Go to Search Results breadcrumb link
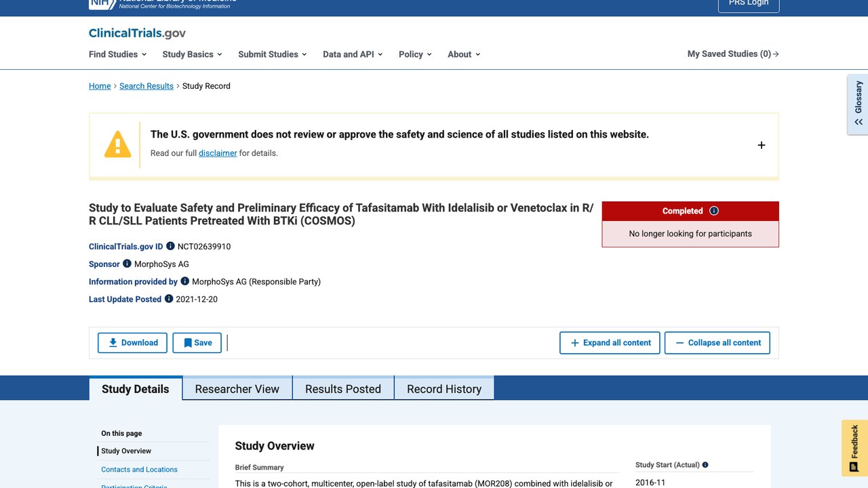Image resolution: width=868 pixels, height=488 pixels. 146,86
